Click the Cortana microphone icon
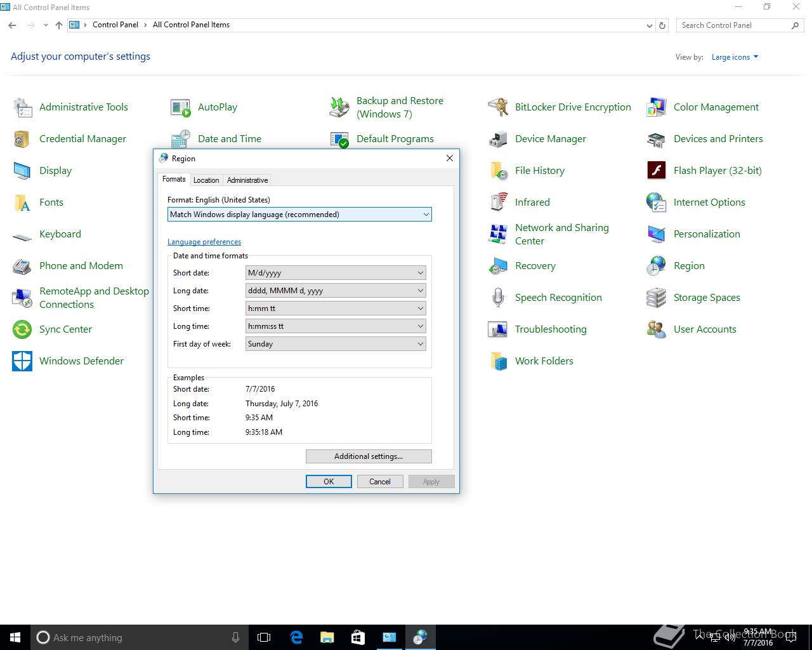 click(x=235, y=637)
